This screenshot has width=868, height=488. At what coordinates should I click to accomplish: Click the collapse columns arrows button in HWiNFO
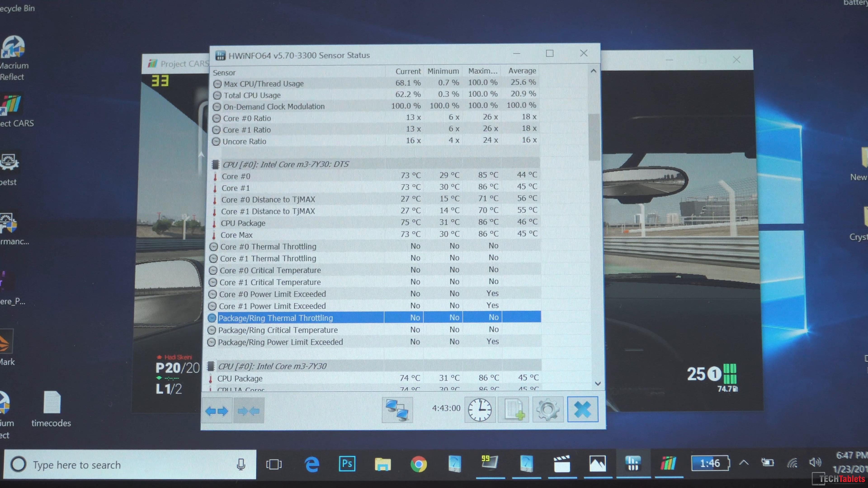(x=249, y=411)
